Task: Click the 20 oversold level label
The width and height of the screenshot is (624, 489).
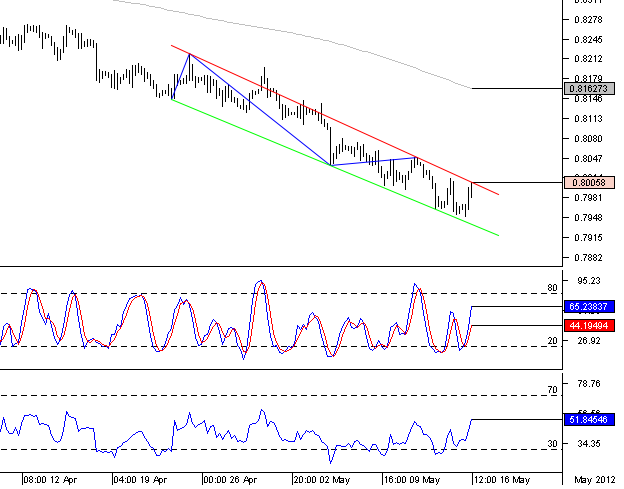Action: [552, 341]
